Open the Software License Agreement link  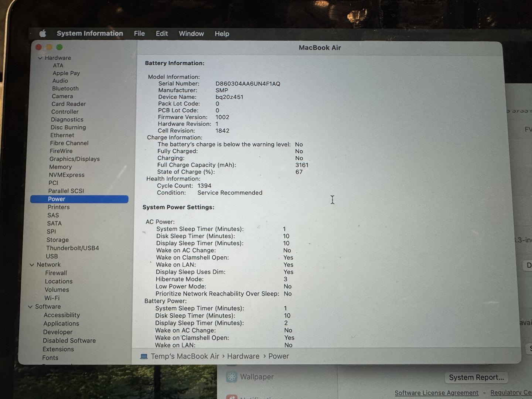coord(436,393)
